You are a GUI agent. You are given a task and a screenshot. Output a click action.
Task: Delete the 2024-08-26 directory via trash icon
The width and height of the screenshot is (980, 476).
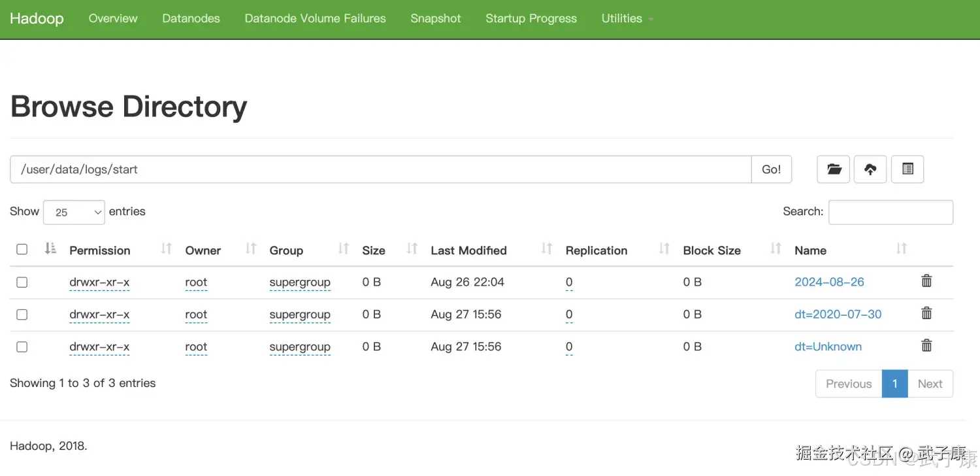tap(926, 281)
